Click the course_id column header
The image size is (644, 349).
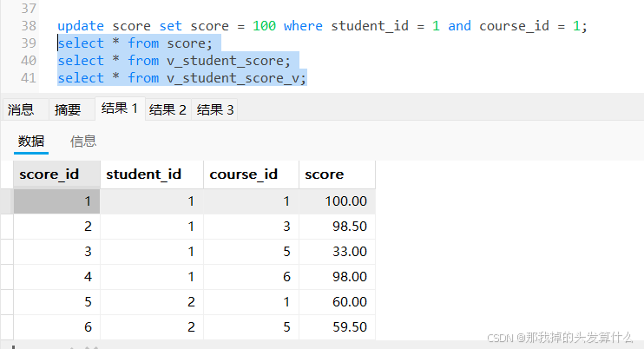click(x=252, y=174)
